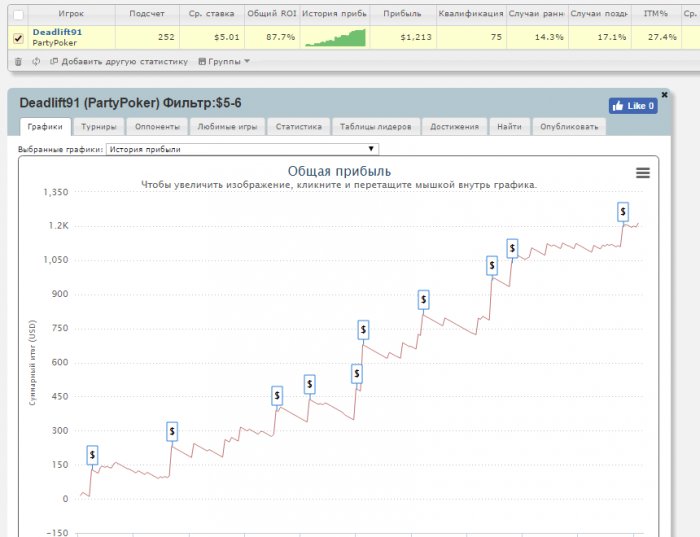Switch to the 'Турниры' tab
The image size is (700, 537).
(x=99, y=127)
